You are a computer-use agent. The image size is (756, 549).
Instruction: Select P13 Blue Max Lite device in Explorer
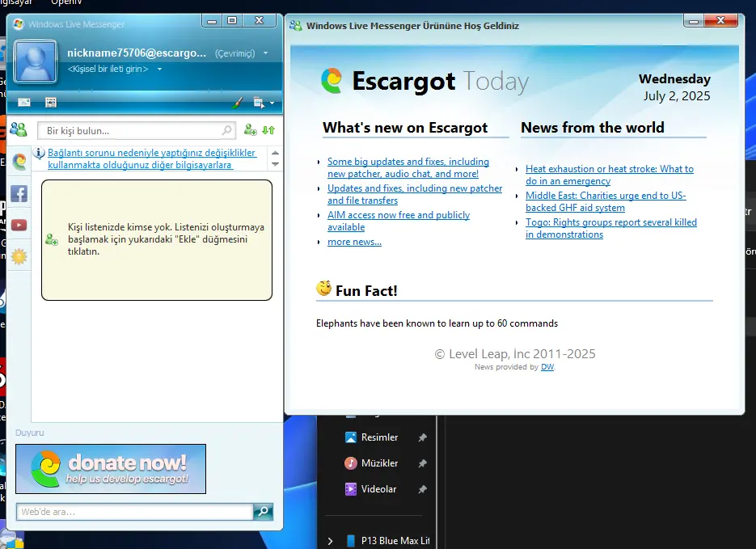[x=388, y=541]
